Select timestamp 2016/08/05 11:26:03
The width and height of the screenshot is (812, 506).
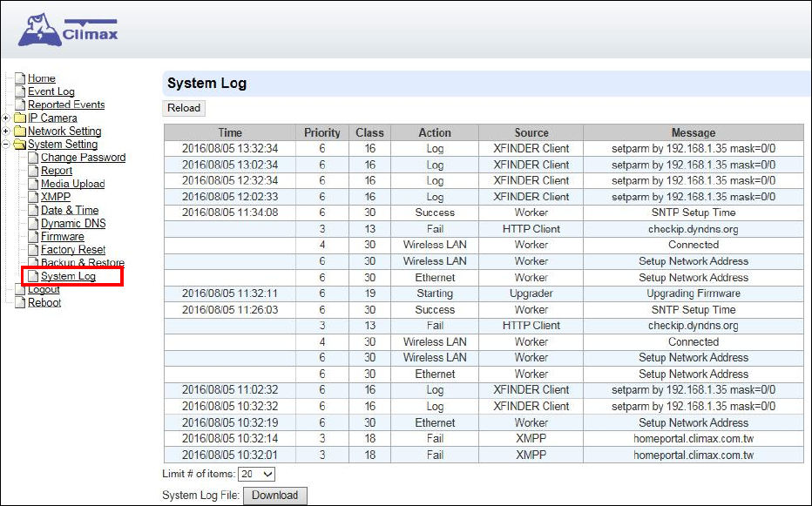coord(230,310)
